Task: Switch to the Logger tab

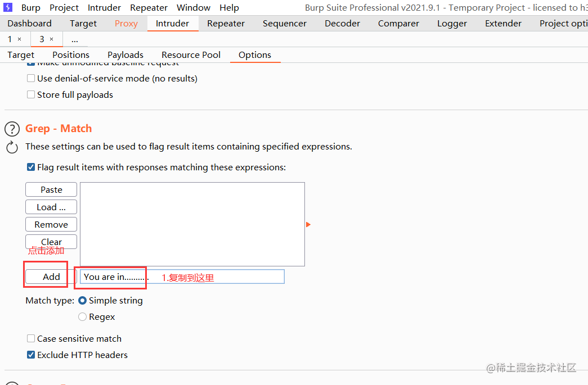Action: [x=452, y=24]
